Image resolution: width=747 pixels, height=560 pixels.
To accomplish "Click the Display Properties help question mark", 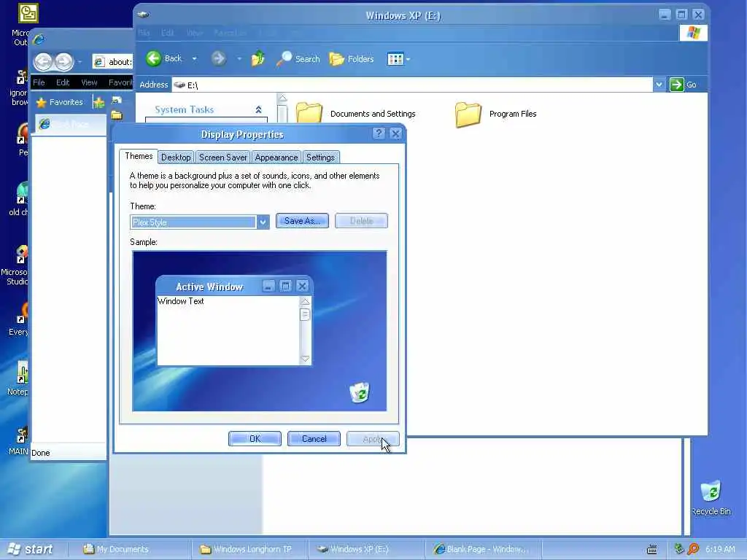I will coord(379,134).
